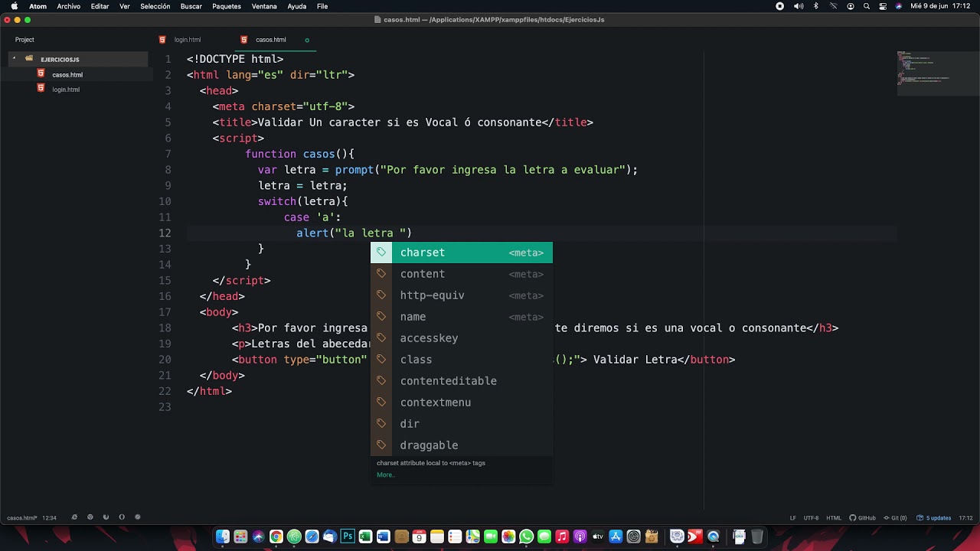Open Safari from the Dock

coord(312,537)
